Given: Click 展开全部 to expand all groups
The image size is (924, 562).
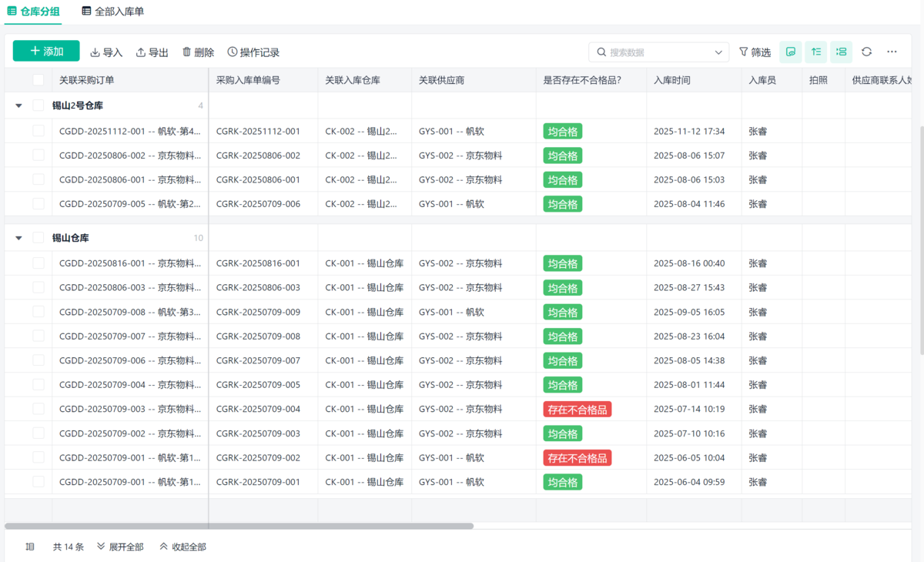Looking at the screenshot, I should [x=120, y=547].
